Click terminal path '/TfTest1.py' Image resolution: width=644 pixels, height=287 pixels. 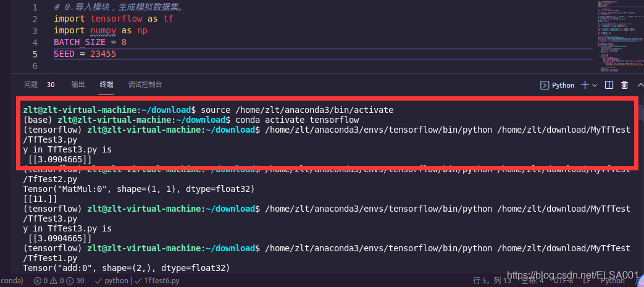click(50, 258)
